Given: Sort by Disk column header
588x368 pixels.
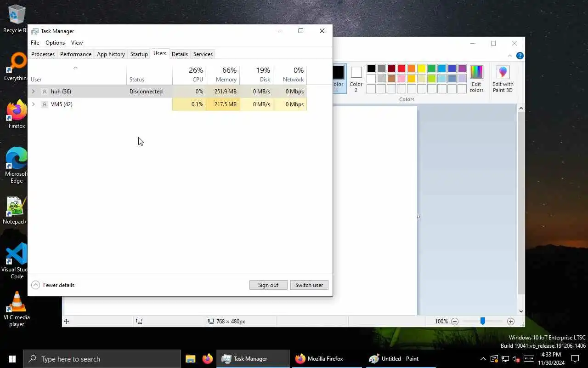Looking at the screenshot, I should 256,75.
